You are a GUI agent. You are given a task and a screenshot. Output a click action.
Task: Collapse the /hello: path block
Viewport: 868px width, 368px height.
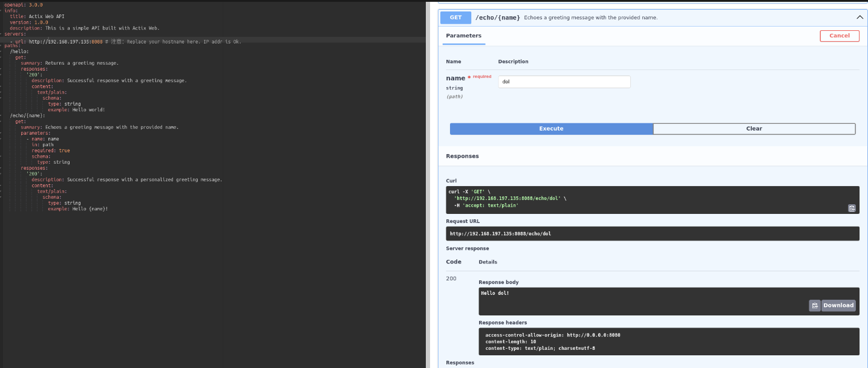pyautogui.click(x=2, y=51)
